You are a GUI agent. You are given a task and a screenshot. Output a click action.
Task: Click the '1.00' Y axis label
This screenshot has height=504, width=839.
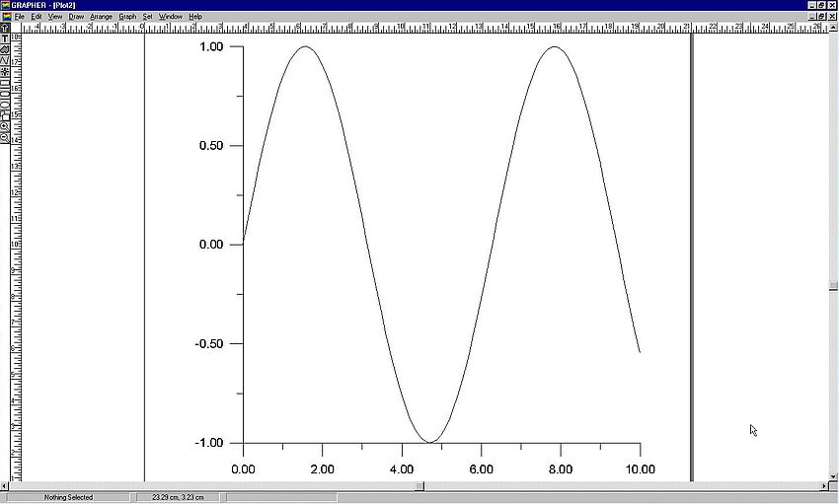pyautogui.click(x=211, y=47)
